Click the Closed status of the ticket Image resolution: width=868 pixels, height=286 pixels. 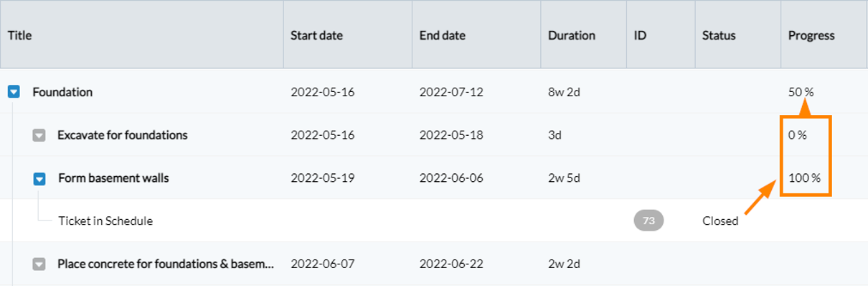(720, 221)
